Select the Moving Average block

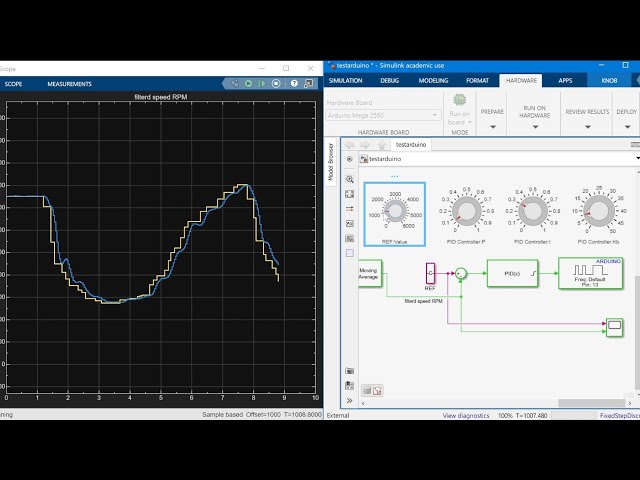369,273
